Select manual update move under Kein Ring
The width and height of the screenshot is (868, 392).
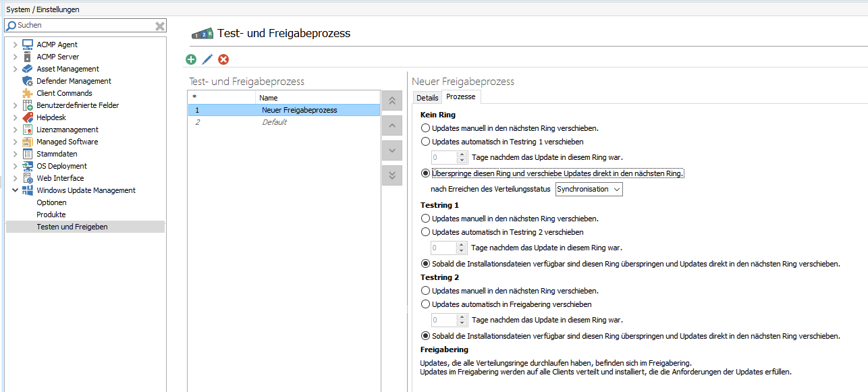coord(425,128)
